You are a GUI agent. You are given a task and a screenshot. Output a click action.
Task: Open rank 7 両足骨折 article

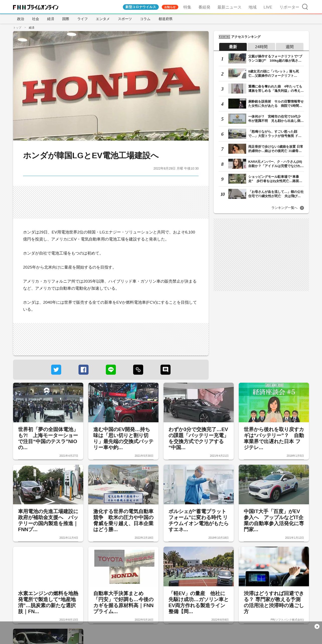click(x=261, y=149)
